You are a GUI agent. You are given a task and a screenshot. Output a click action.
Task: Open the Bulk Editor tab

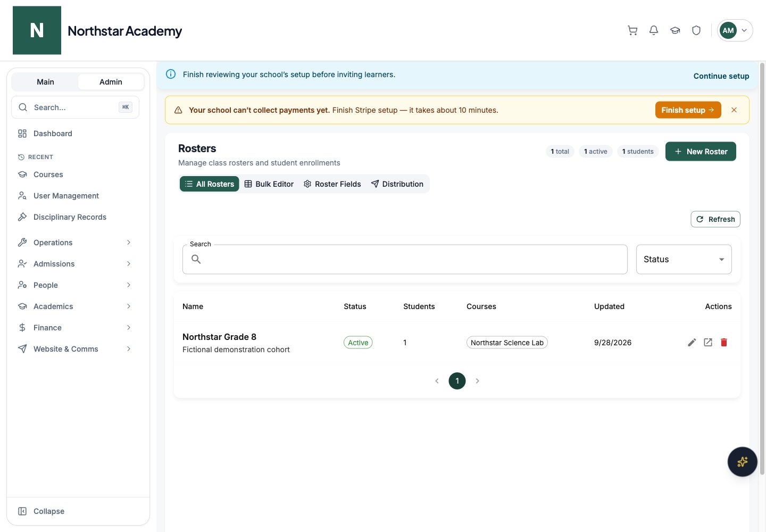tap(269, 184)
